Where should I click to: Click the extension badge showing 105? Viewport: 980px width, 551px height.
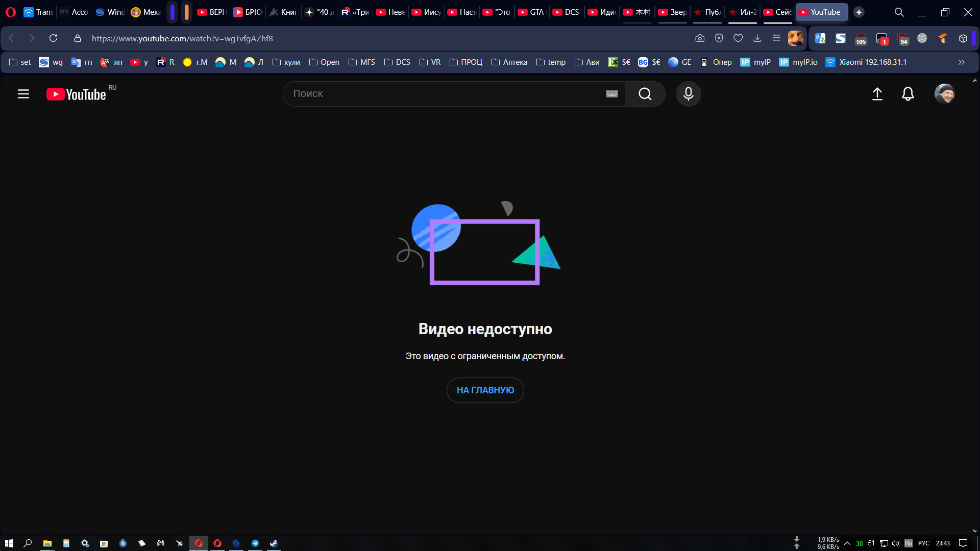pyautogui.click(x=861, y=39)
